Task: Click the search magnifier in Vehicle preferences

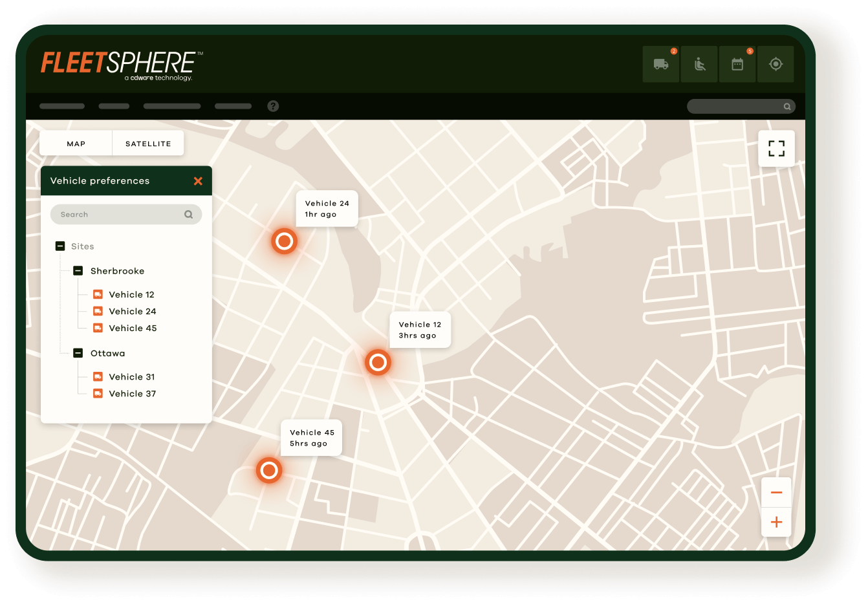Action: coord(188,215)
